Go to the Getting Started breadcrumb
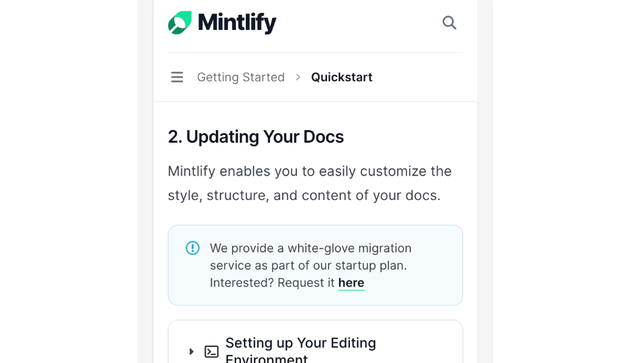This screenshot has width=644, height=363. pos(241,77)
